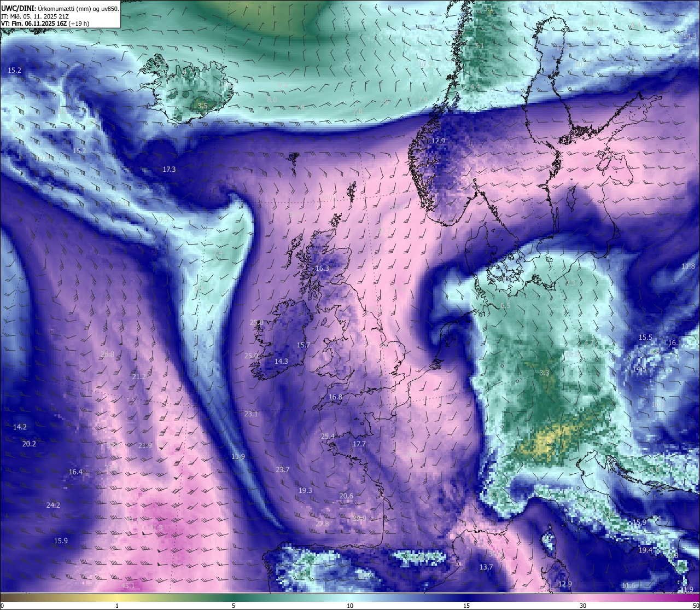Image resolution: width=700 pixels, height=610 pixels.
Task: Click the 24.2 value on the map
Action: (53, 505)
